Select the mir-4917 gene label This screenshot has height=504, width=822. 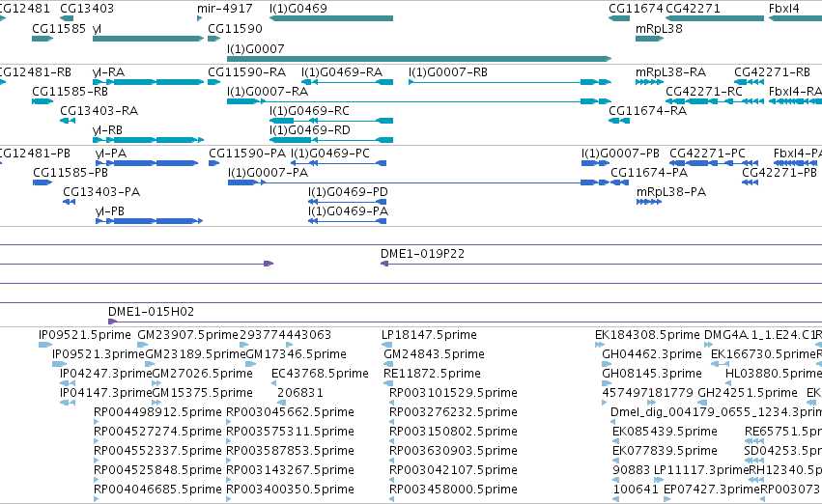pos(225,9)
